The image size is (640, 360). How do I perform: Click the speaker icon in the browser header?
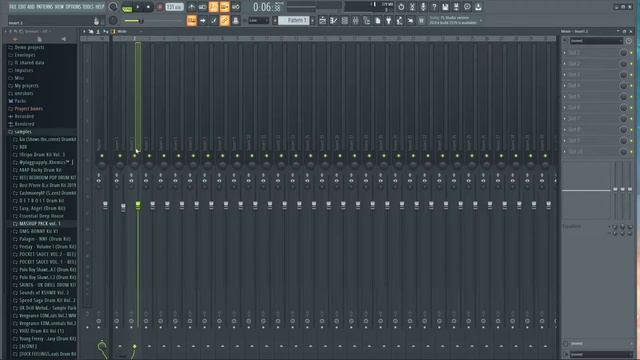pyautogui.click(x=64, y=39)
